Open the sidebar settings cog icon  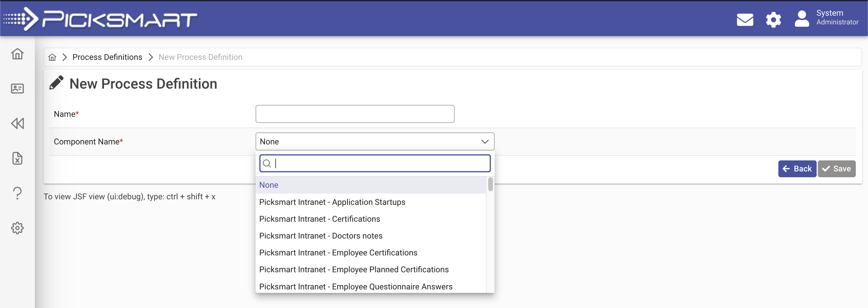pyautogui.click(x=17, y=228)
